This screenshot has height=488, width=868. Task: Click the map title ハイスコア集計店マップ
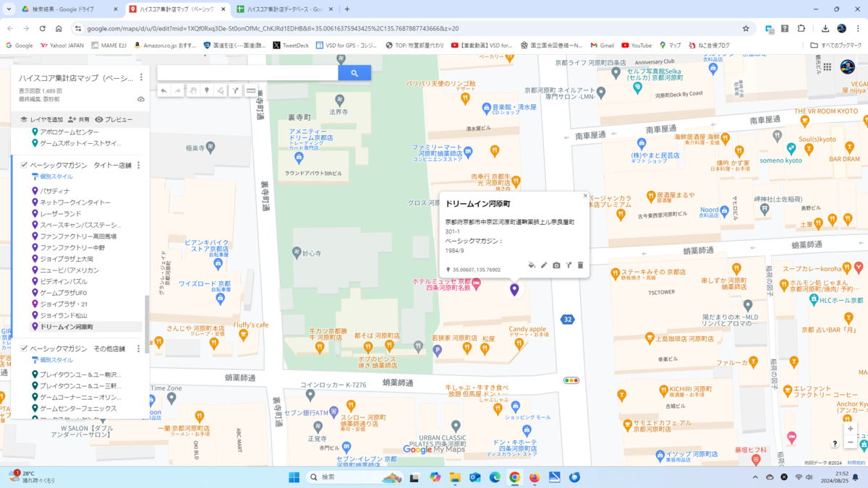coord(76,77)
